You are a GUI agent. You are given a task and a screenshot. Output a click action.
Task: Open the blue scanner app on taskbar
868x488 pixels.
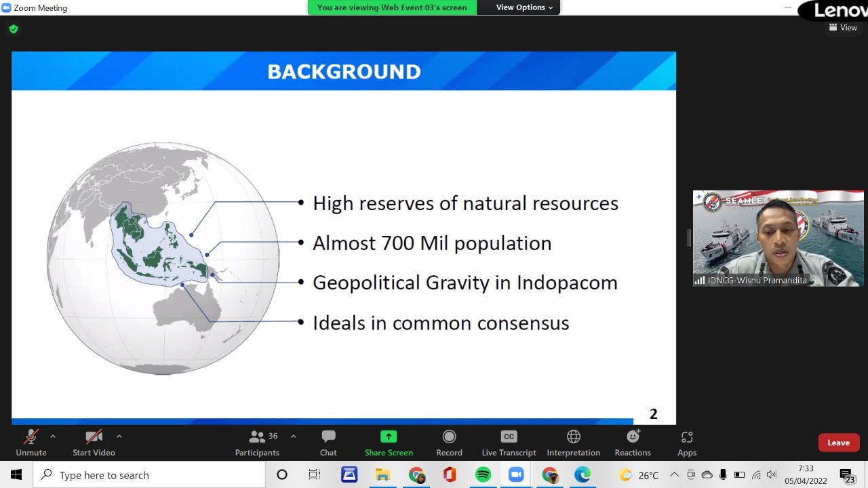tap(349, 475)
